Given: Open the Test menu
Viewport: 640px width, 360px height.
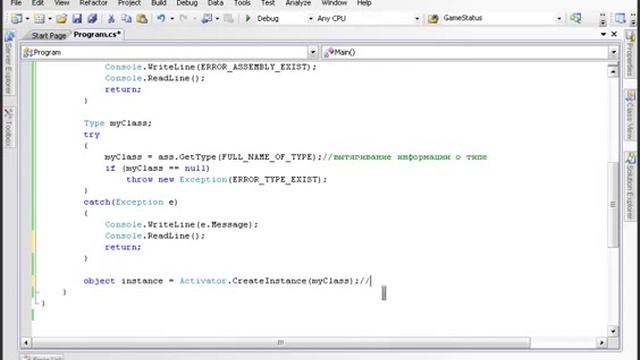Looking at the screenshot, I should click(x=268, y=3).
